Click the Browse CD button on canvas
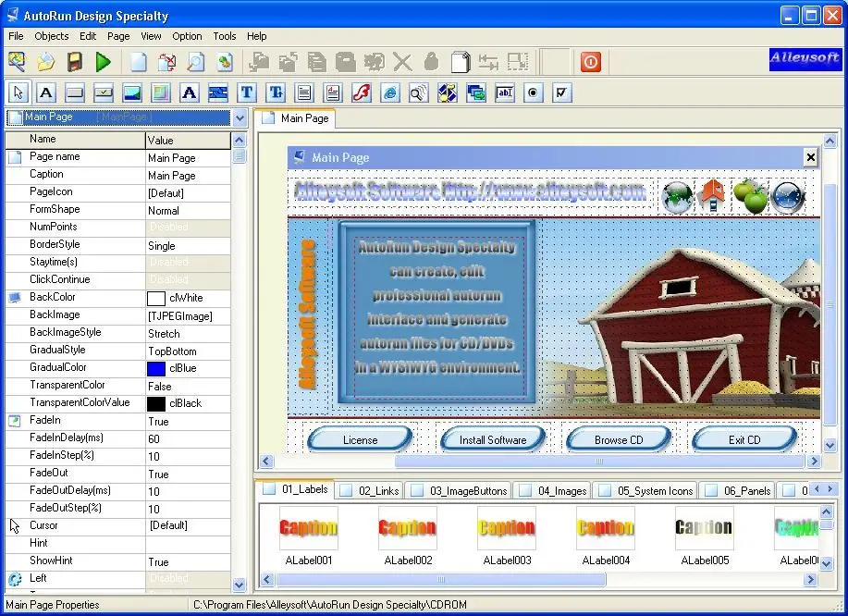 coord(619,439)
